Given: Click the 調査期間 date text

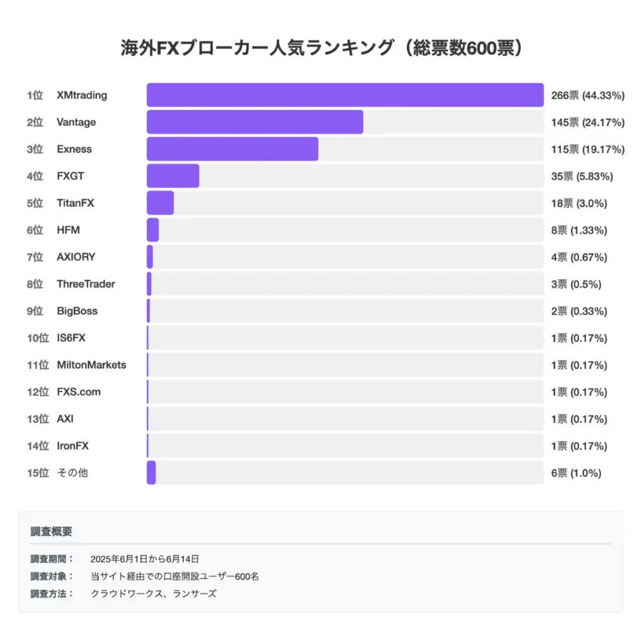Looking at the screenshot, I should point(145,558).
